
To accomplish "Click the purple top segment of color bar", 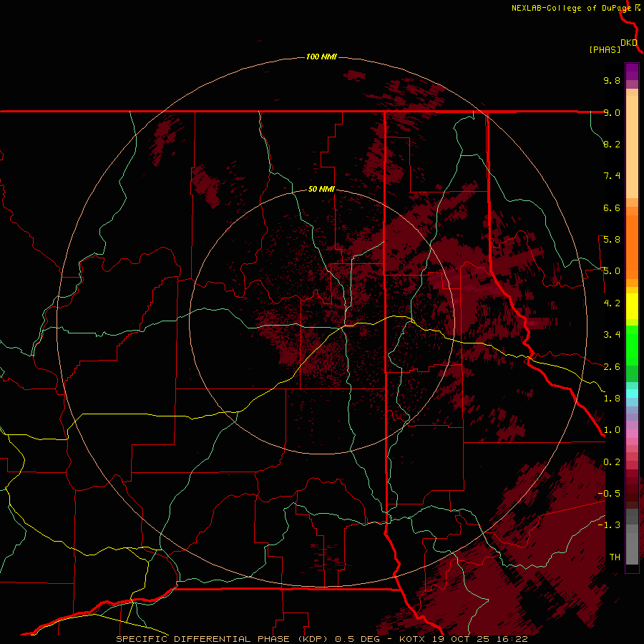I will [632, 72].
